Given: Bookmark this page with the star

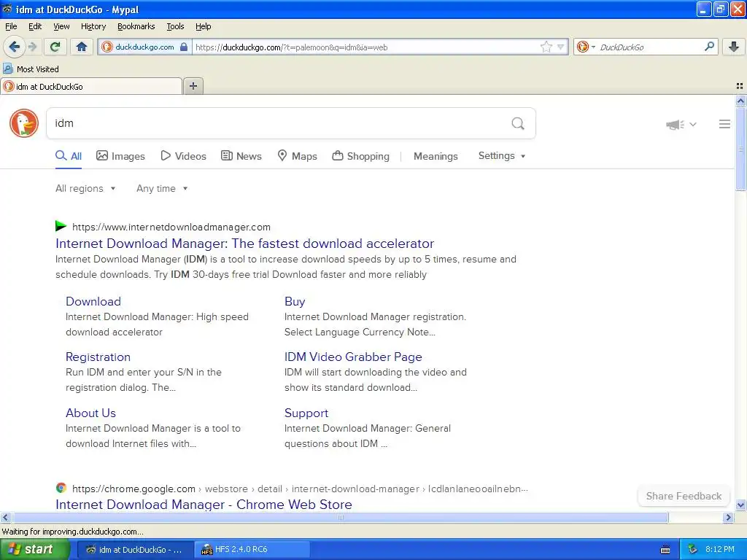Looking at the screenshot, I should (x=546, y=47).
